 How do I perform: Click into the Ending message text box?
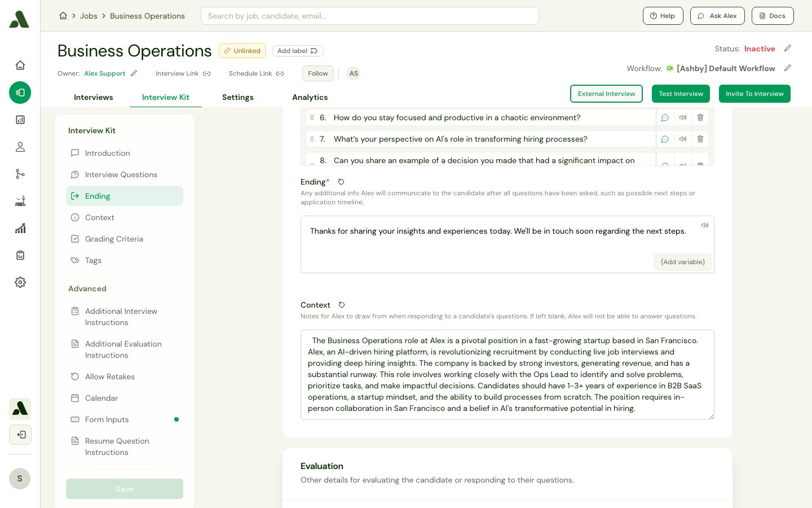[x=507, y=244]
